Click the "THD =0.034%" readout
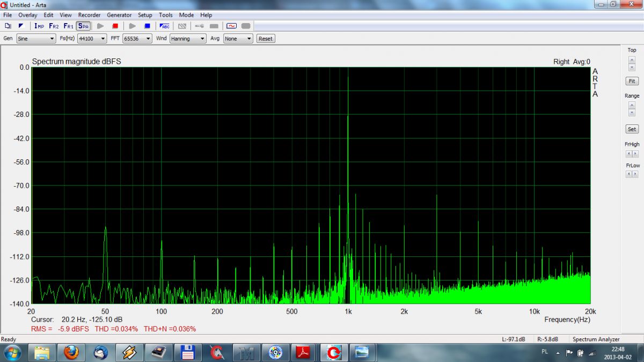Screen dimensions: 644x362 point(116,329)
